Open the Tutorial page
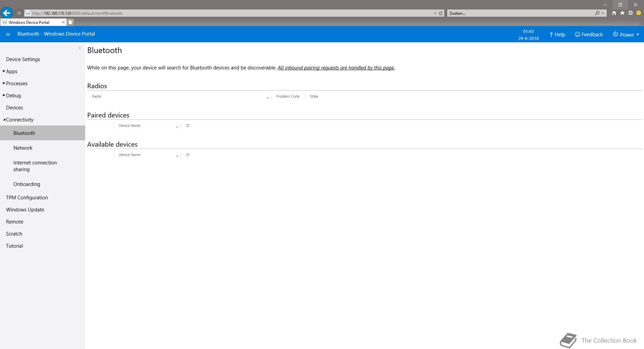 point(14,246)
